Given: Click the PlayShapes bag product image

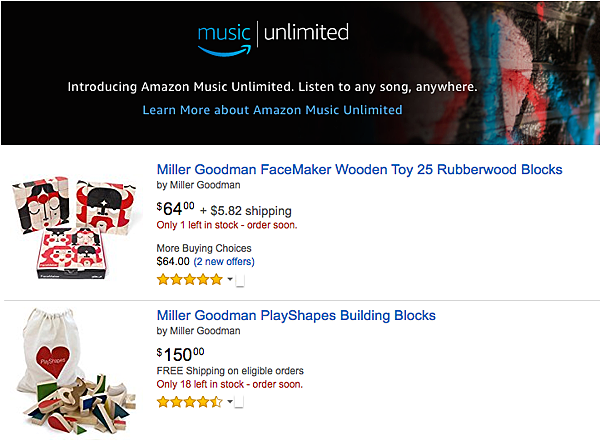Looking at the screenshot, I should (x=75, y=371).
